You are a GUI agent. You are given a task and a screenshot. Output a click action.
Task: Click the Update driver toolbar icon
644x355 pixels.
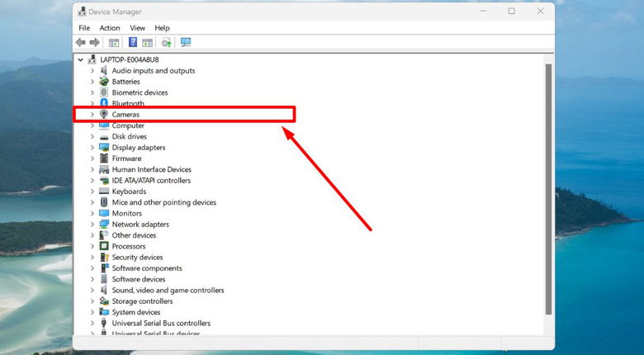coord(166,42)
